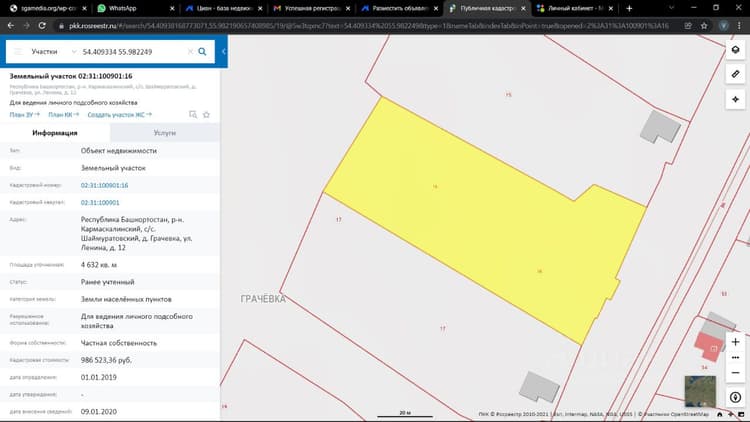Image resolution: width=750 pixels, height=422 pixels.
Task: Open the map layers panel icon
Action: [735, 50]
